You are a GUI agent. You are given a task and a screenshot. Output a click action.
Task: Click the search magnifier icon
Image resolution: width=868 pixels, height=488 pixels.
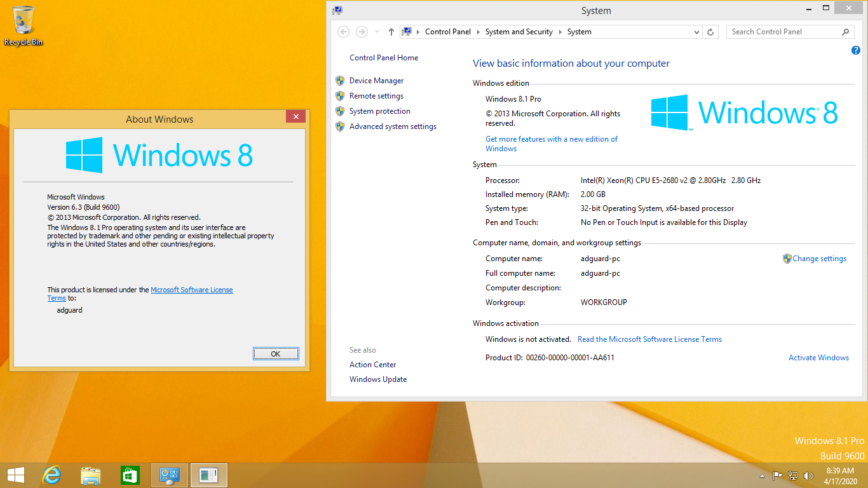[845, 32]
